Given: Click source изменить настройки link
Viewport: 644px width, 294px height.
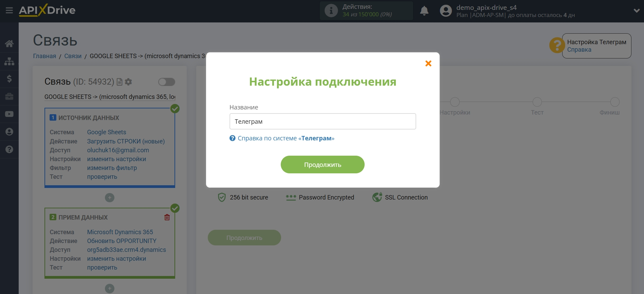Looking at the screenshot, I should pos(116,159).
